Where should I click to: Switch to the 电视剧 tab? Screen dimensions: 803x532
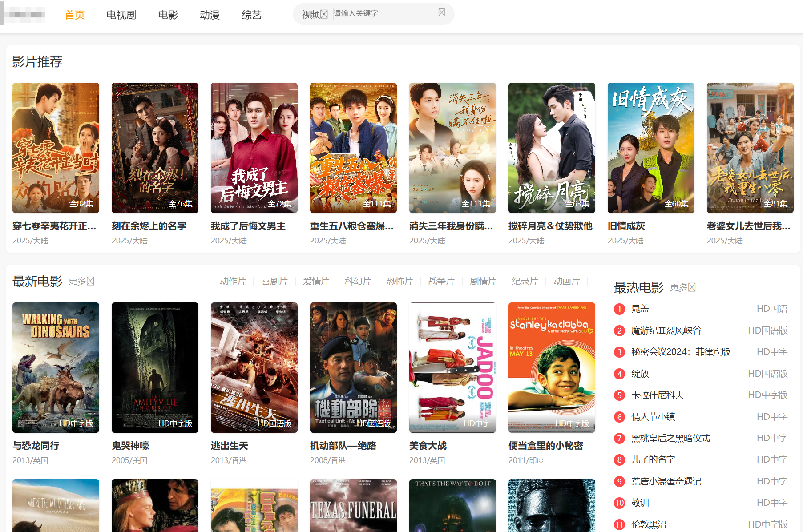(121, 15)
